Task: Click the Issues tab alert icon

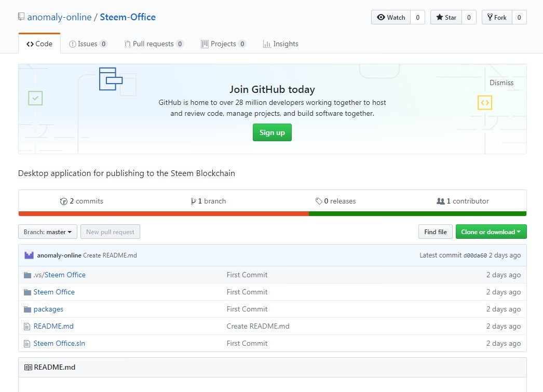Action: click(x=72, y=44)
